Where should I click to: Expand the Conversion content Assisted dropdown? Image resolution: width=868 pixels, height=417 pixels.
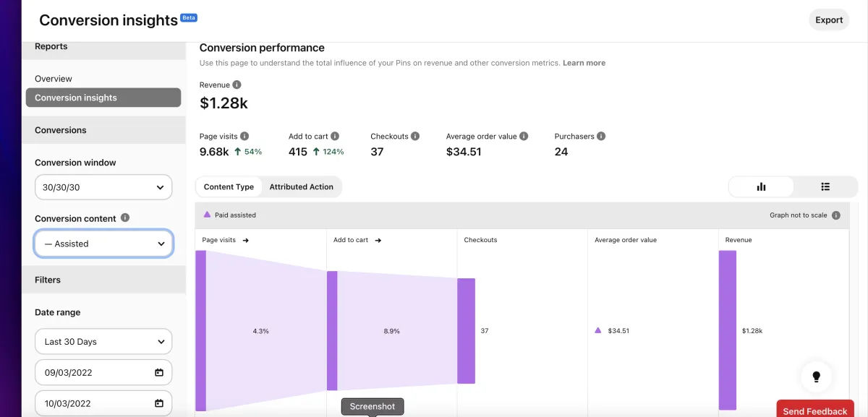tap(103, 244)
